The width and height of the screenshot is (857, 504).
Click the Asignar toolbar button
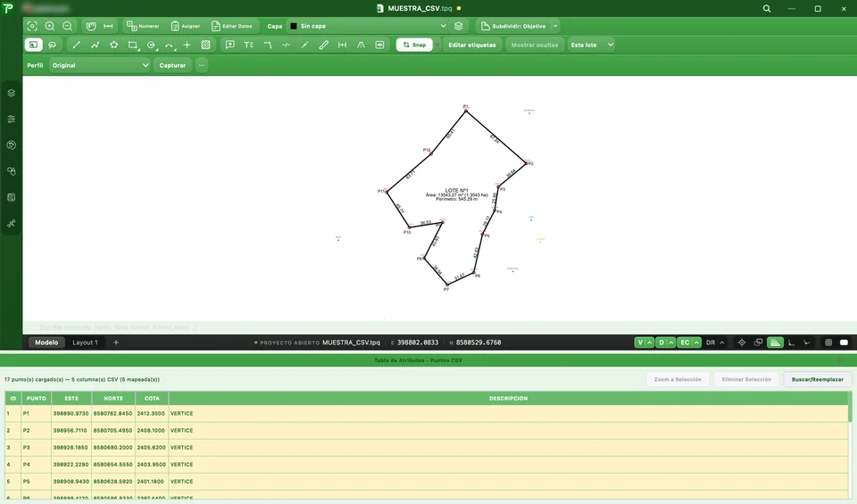tap(186, 26)
